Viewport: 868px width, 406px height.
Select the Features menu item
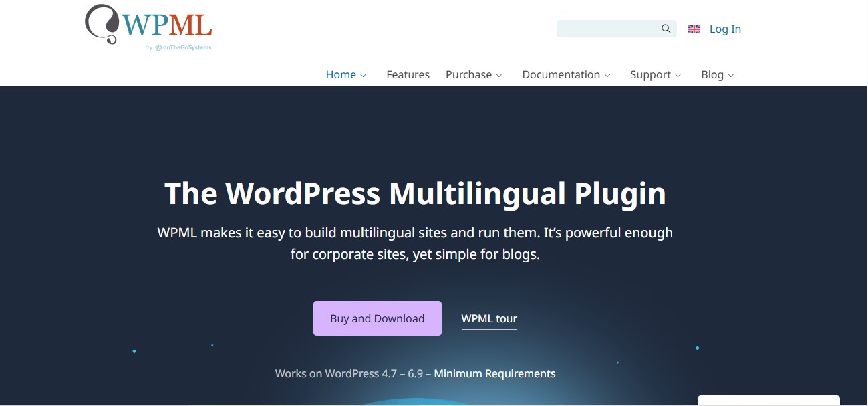tap(408, 74)
